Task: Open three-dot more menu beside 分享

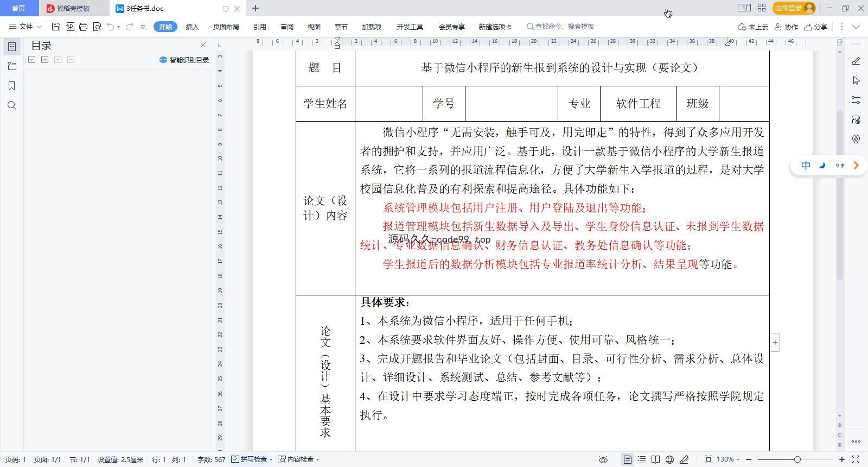Action: pos(841,27)
